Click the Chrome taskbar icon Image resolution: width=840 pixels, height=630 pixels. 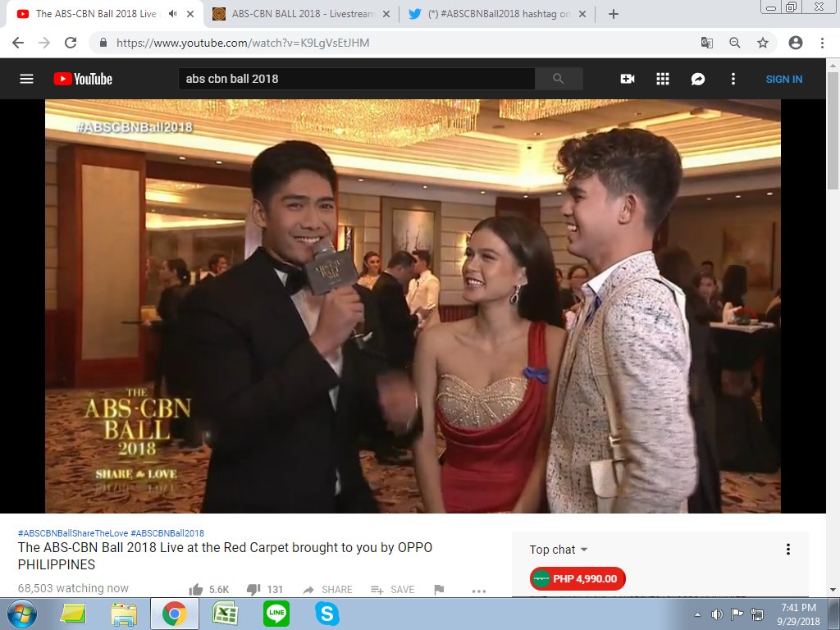(175, 614)
